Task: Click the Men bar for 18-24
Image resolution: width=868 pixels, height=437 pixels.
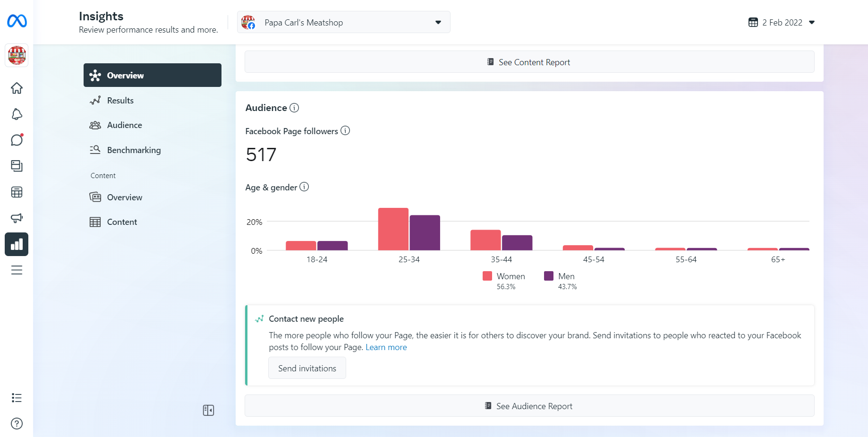Action: pyautogui.click(x=332, y=246)
